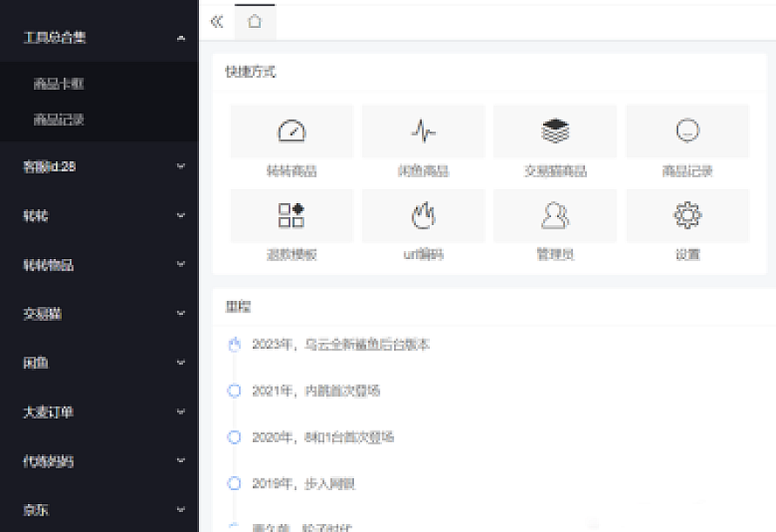Open the 转转商品 shortcut icon
This screenshot has width=776, height=532.
[x=290, y=131]
